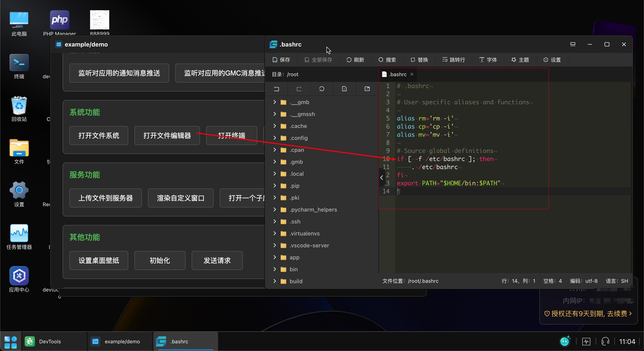Screen dimensions: 644x351
Task: Open the 回收站 recycle bin icon
Action: 19,109
